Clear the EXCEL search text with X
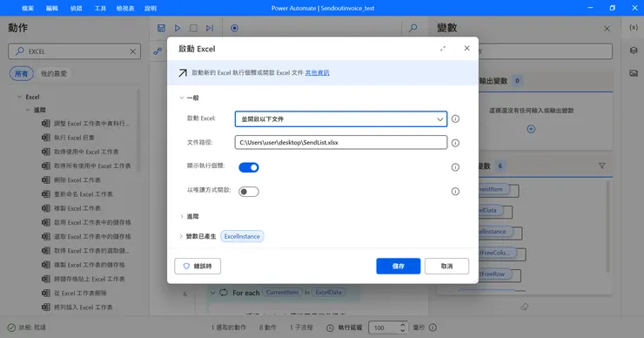Image resolution: width=644 pixels, height=338 pixels. (132, 51)
